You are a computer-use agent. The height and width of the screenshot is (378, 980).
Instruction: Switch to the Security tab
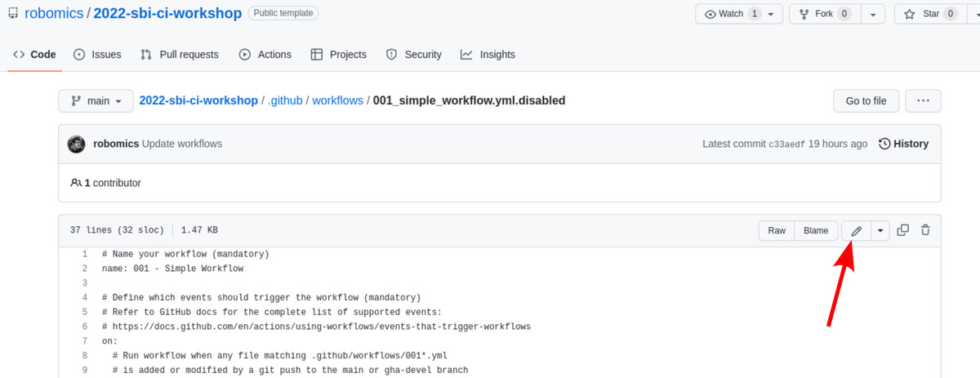coord(413,55)
